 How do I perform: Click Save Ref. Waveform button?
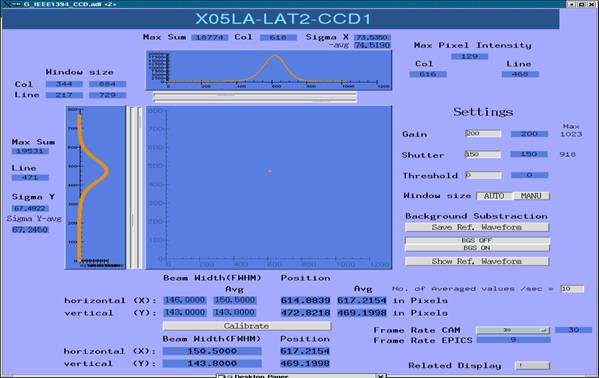(x=477, y=227)
